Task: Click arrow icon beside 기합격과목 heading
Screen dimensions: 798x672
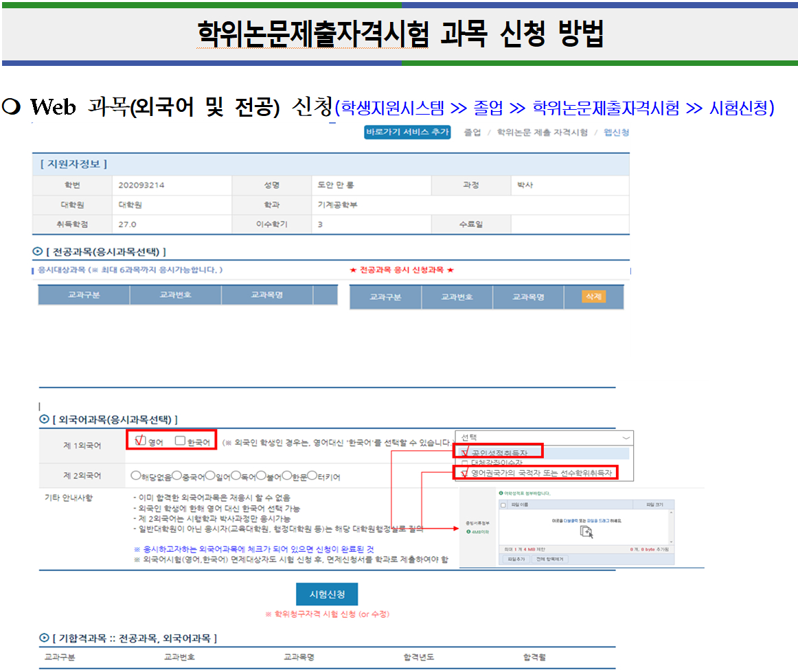Action: 44,638
